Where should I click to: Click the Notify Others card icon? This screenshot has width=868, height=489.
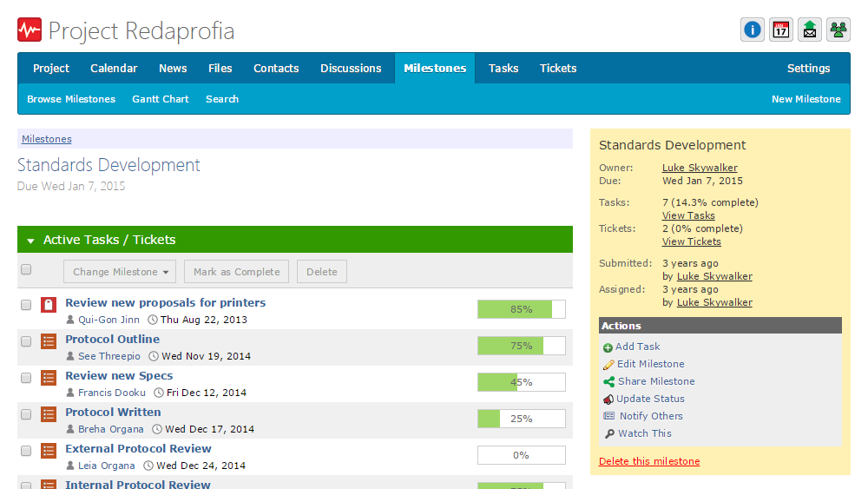coord(609,416)
